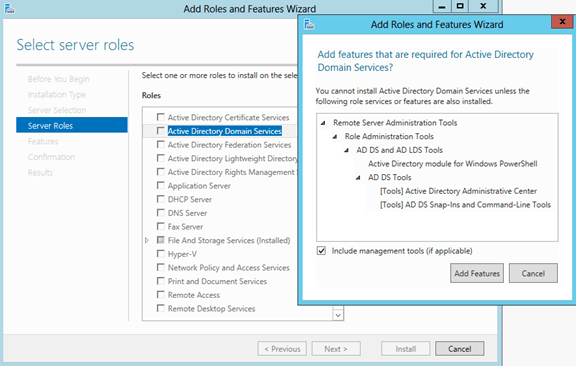Image resolution: width=576 pixels, height=366 pixels.
Task: Click the Previous button
Action: click(282, 349)
